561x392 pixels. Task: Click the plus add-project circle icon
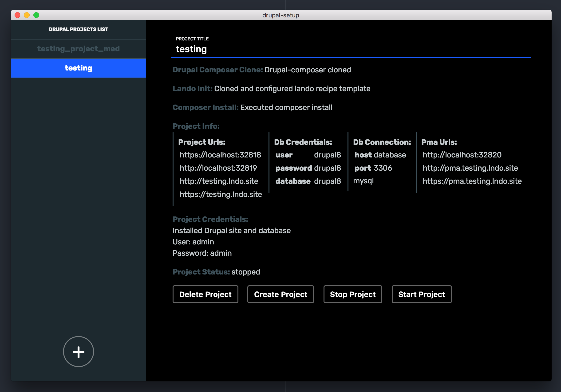coord(79,351)
